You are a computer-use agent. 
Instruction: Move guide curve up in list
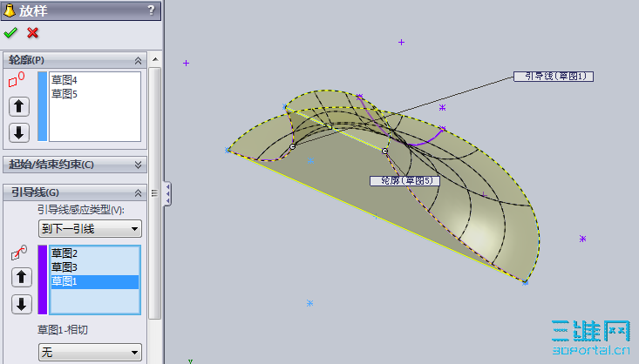tap(22, 277)
